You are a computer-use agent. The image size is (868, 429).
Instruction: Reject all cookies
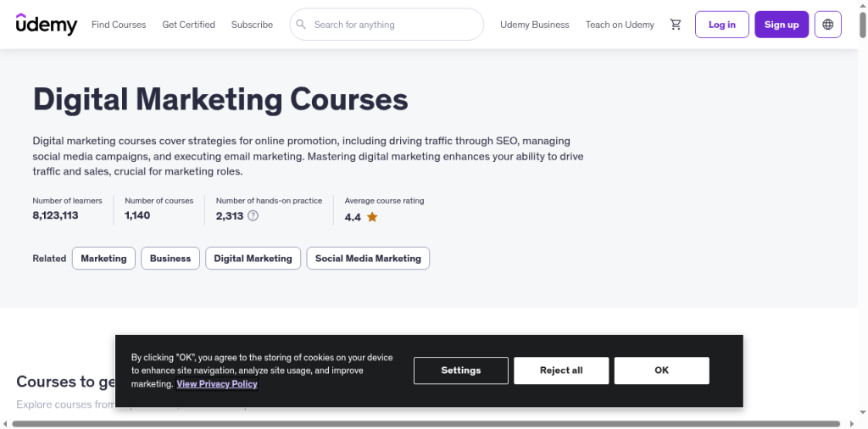[x=561, y=370]
